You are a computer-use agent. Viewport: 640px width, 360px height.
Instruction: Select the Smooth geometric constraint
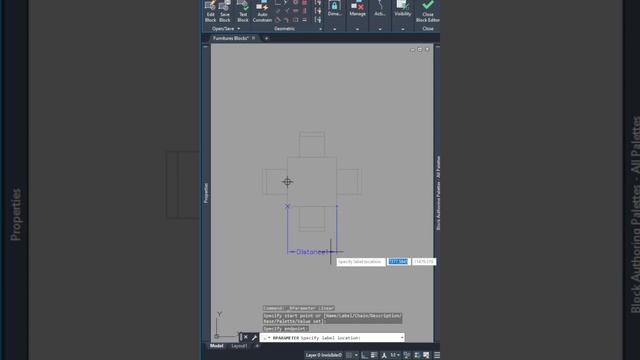tap(287, 20)
